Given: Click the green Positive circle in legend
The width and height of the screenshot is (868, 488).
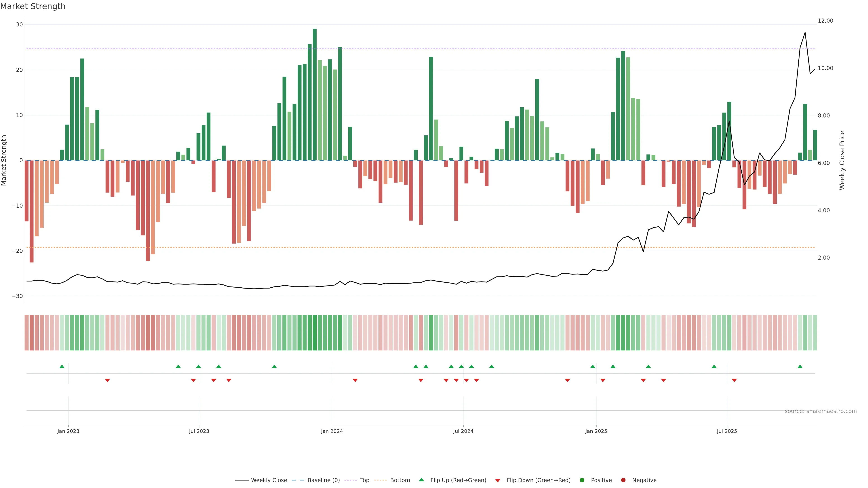Looking at the screenshot, I should click(582, 480).
